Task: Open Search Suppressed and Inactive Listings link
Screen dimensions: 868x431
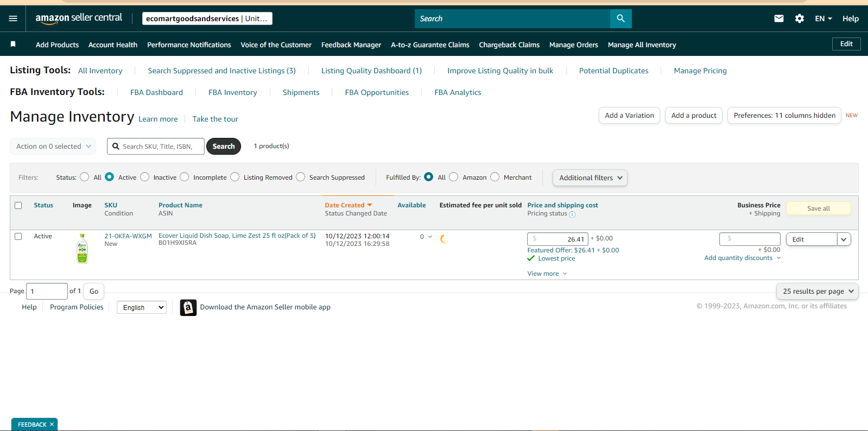Action: click(222, 71)
